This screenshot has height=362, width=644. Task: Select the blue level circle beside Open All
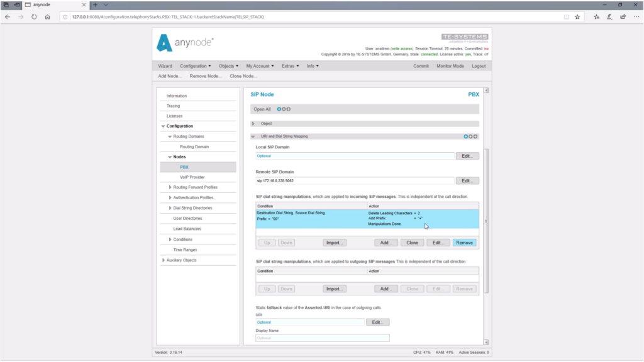(279, 109)
